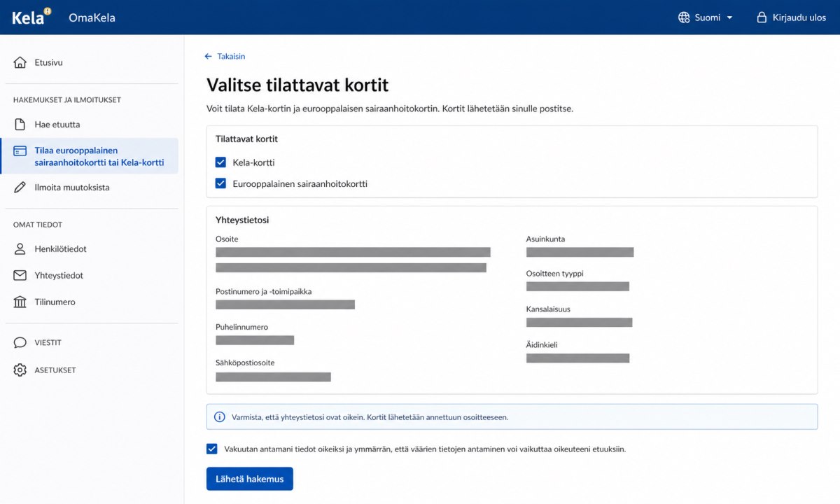Toggle the Vakuutan antamani tiedot oikeiksi checkbox
Viewport: 840px width, 504px height.
212,449
